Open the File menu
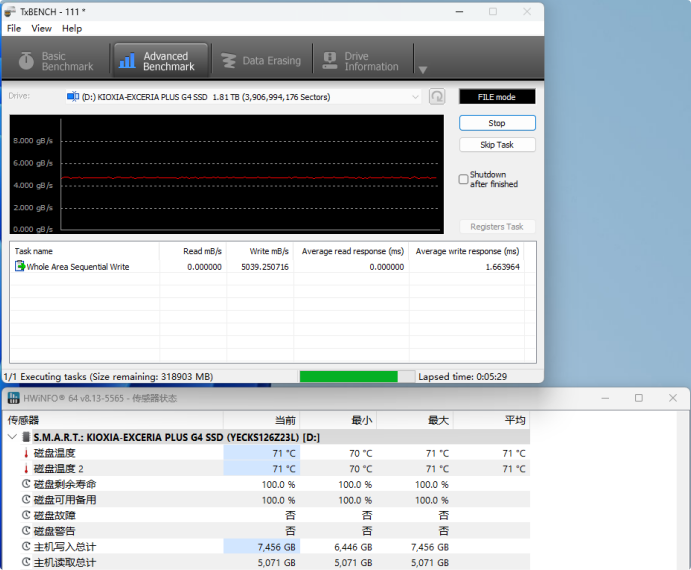The image size is (691, 570). 14,29
